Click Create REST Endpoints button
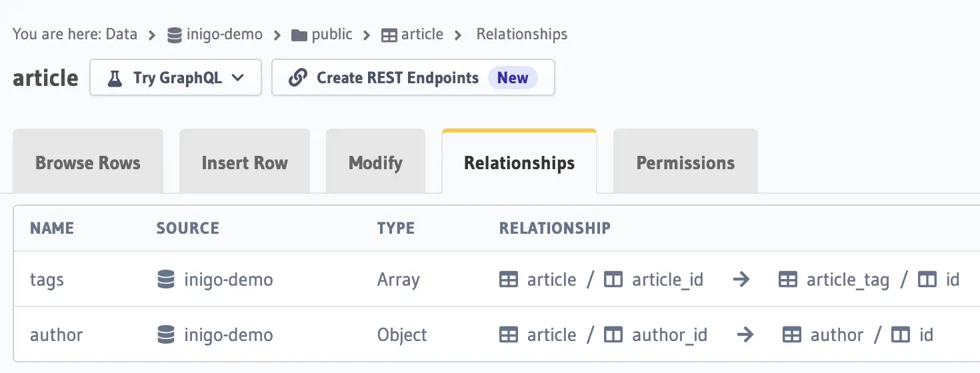This screenshot has width=980, height=373. [413, 78]
